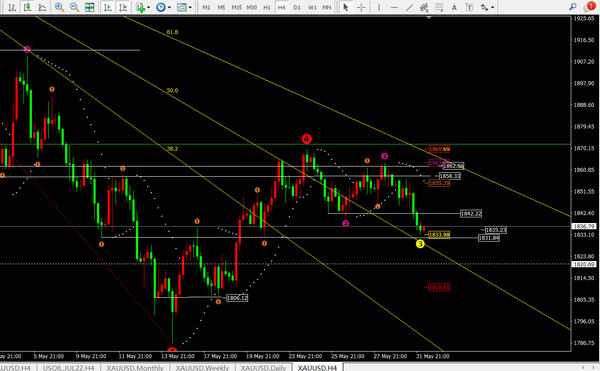Switch to line chart mode
Viewport: 600px width, 371px height.
coord(42,7)
